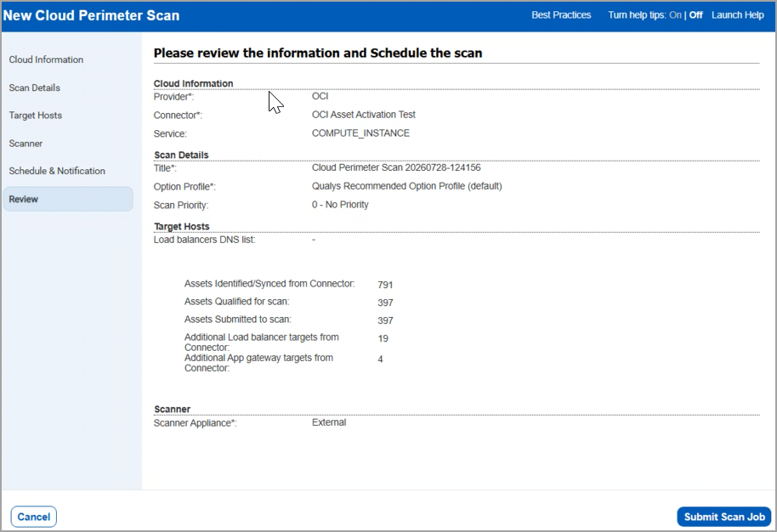
Task: Open the Target Hosts step
Action: click(x=35, y=116)
